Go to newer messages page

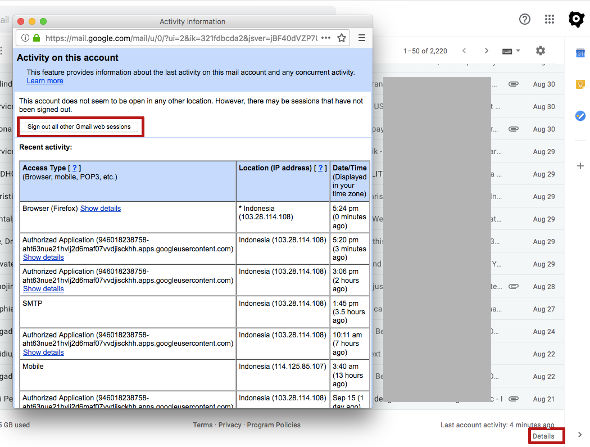[x=464, y=50]
